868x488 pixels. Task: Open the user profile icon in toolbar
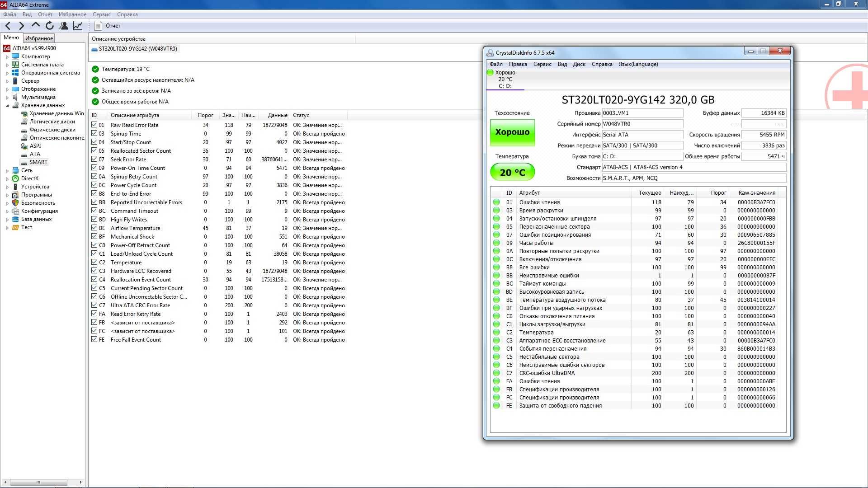(64, 26)
